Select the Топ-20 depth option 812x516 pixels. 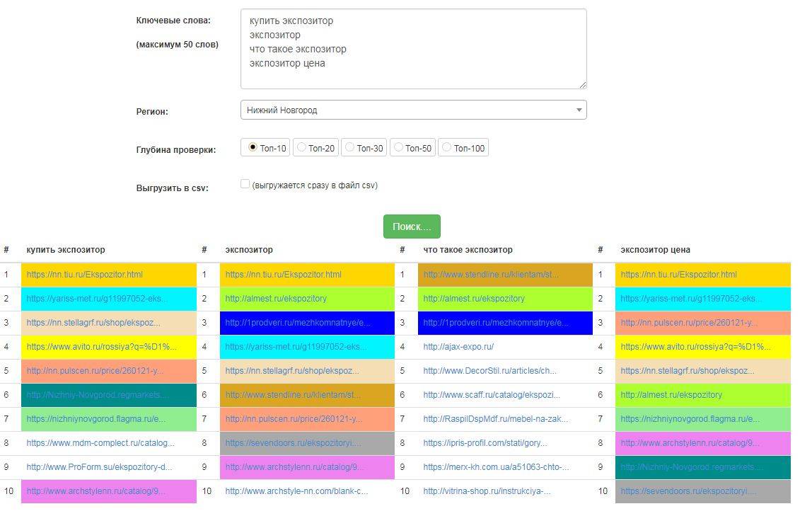pyautogui.click(x=302, y=147)
